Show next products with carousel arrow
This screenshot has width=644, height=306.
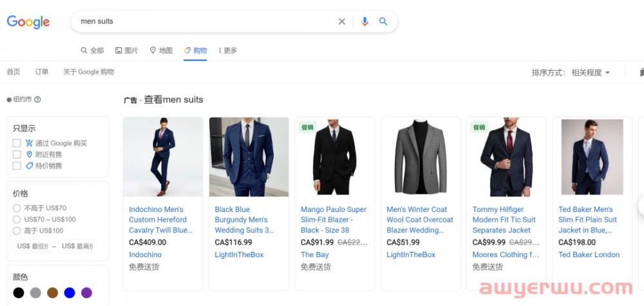pos(641,206)
